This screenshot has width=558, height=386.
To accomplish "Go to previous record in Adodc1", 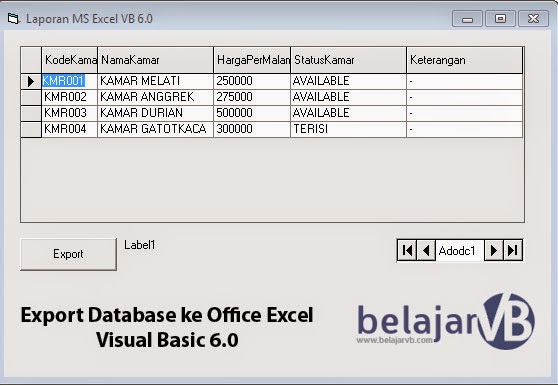I will pos(426,250).
